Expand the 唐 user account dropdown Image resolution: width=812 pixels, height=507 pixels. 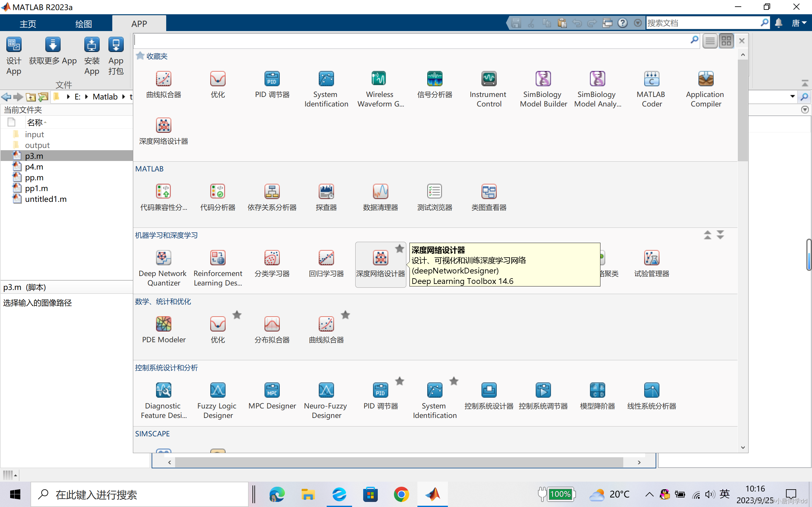799,23
